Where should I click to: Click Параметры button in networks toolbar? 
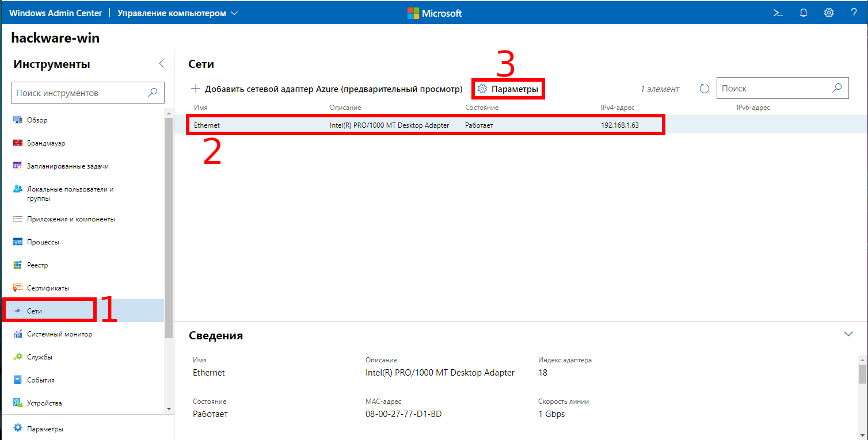(x=509, y=89)
